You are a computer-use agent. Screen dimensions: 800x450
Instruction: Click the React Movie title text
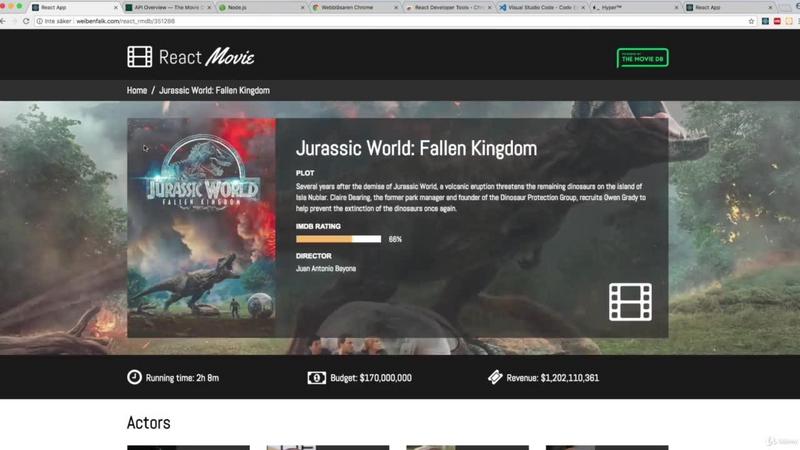click(207, 57)
